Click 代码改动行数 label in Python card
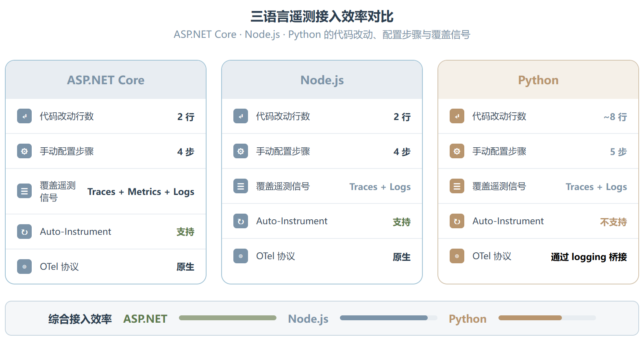 pos(499,116)
